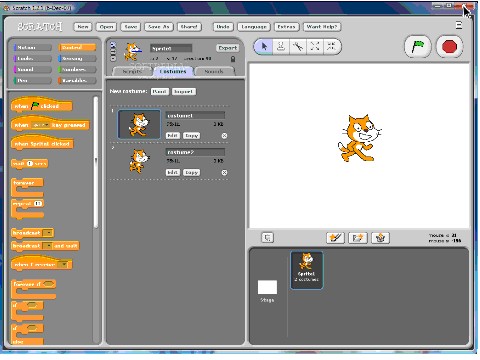This screenshot has height=360, width=480.
Task: Click the costume1 name field
Action: (195, 115)
